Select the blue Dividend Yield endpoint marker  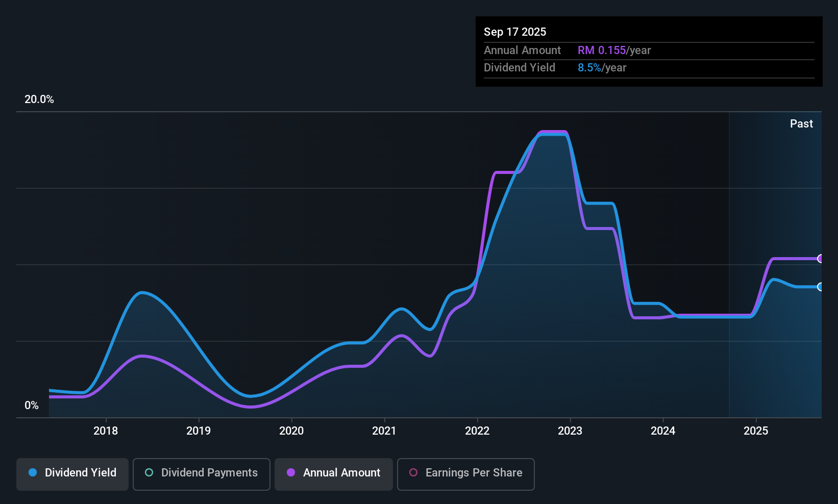(820, 287)
